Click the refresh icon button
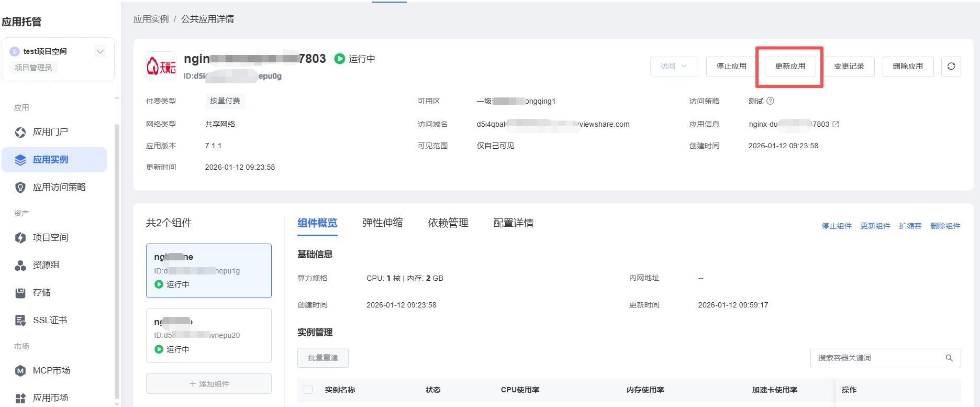The height and width of the screenshot is (407, 980). tap(951, 67)
